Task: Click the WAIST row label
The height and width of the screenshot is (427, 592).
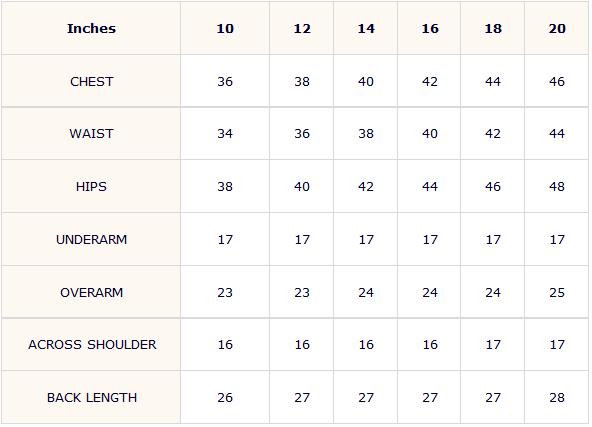Action: pyautogui.click(x=91, y=134)
